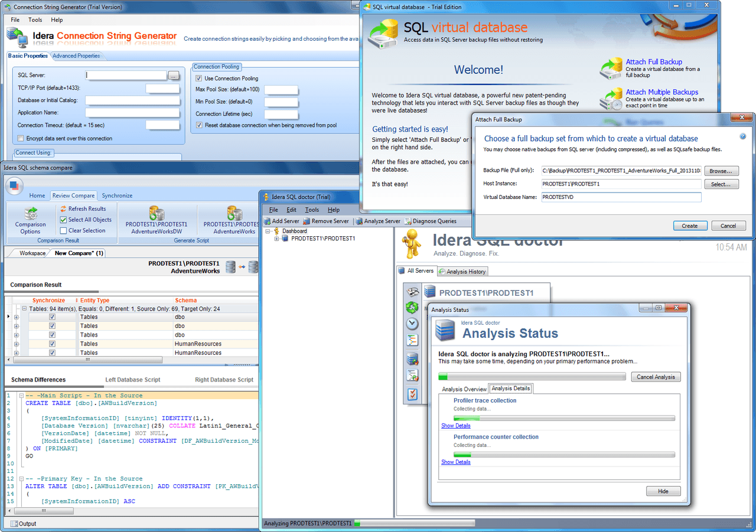Click the Virtual Database Name field

pos(621,197)
